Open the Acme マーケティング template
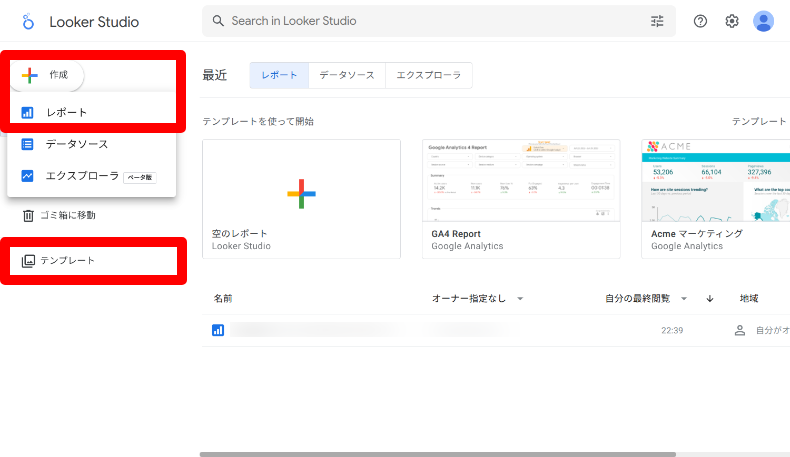The height and width of the screenshot is (457, 790). click(715, 199)
